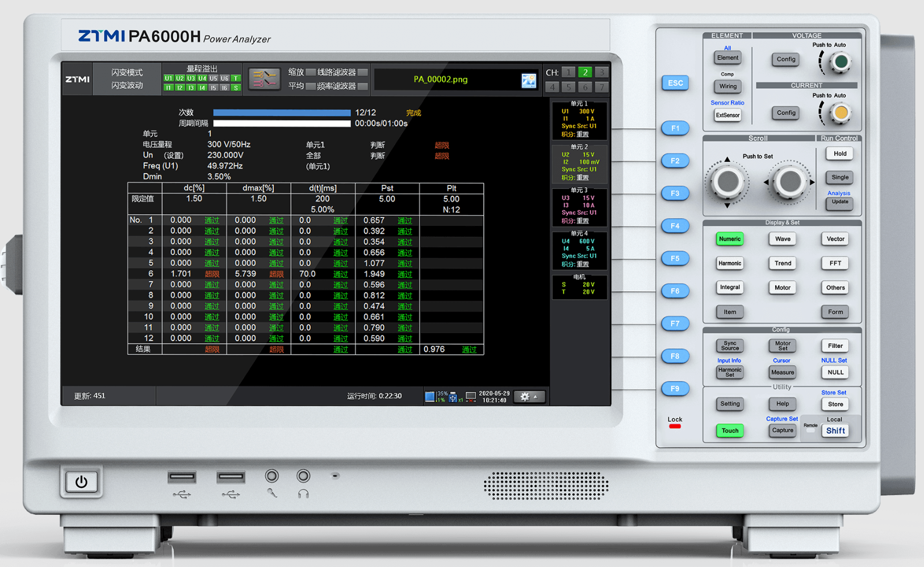Click the first USB port on front panel
This screenshot has width=924, height=567.
[x=182, y=477]
